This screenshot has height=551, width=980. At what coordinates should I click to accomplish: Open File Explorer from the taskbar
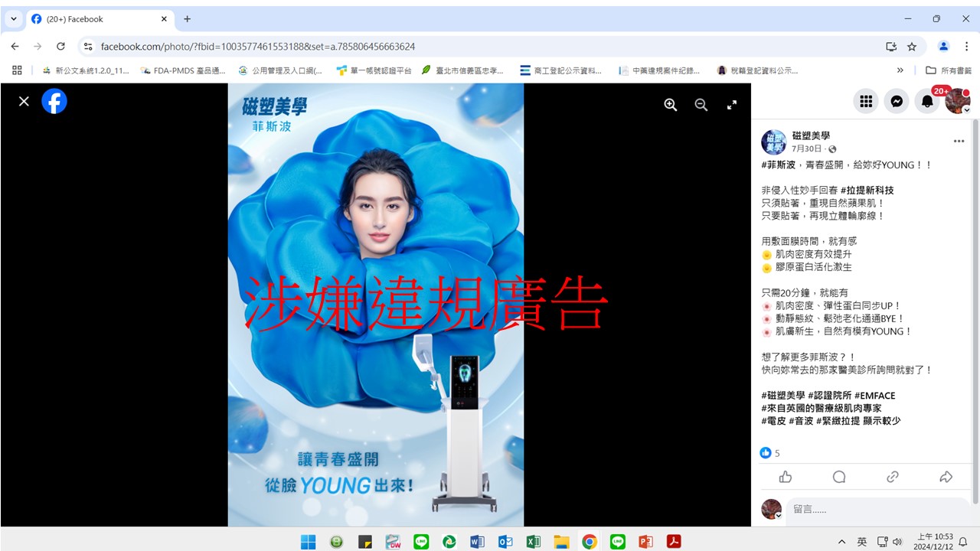tap(562, 542)
